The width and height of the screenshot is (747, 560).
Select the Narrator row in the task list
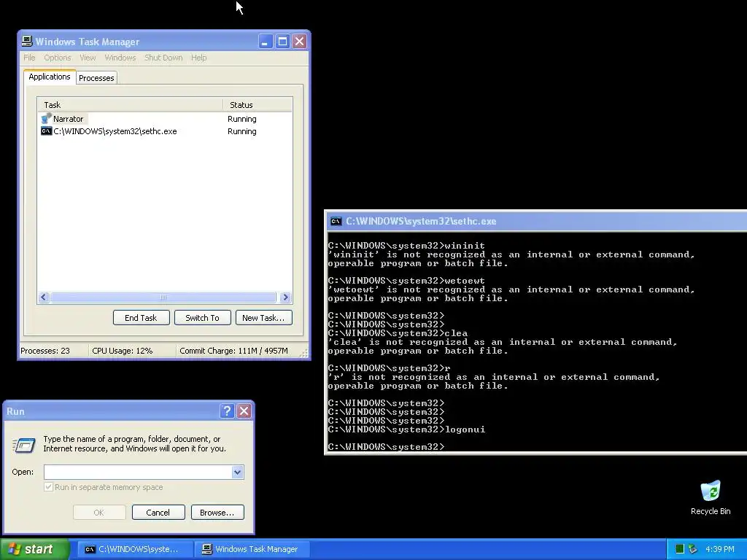(x=164, y=119)
